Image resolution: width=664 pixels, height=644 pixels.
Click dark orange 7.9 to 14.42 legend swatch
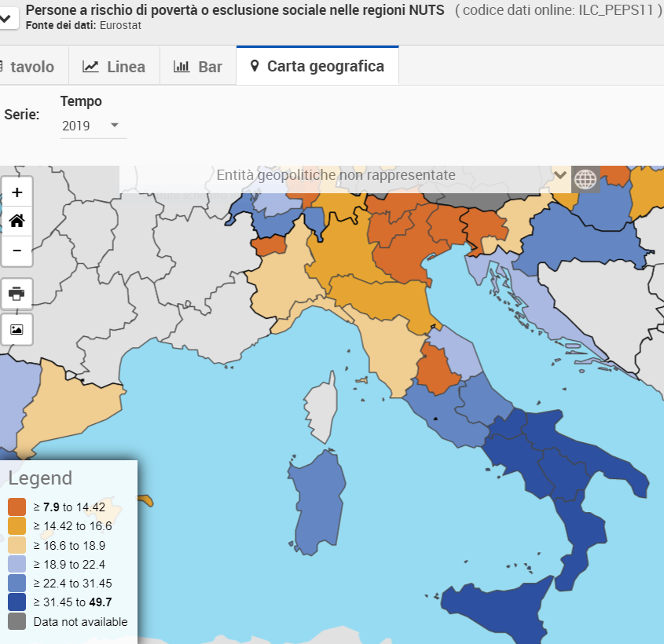(17, 507)
